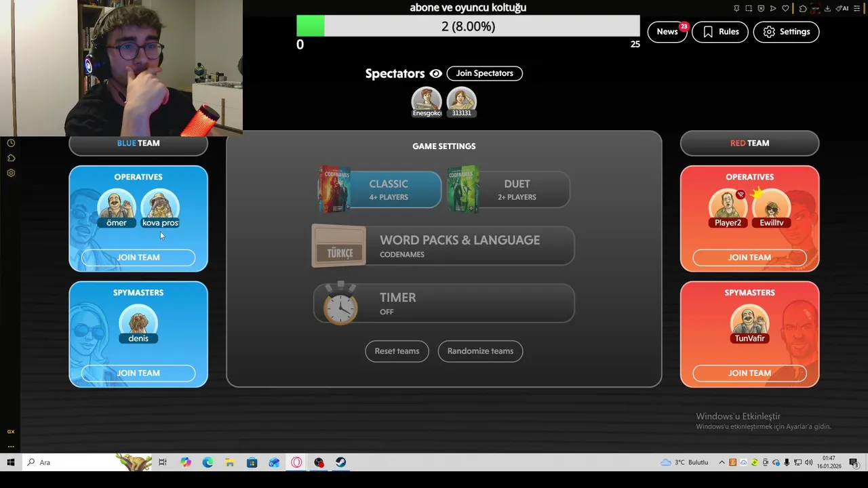
Task: Click ömer's player avatar
Action: [117, 207]
